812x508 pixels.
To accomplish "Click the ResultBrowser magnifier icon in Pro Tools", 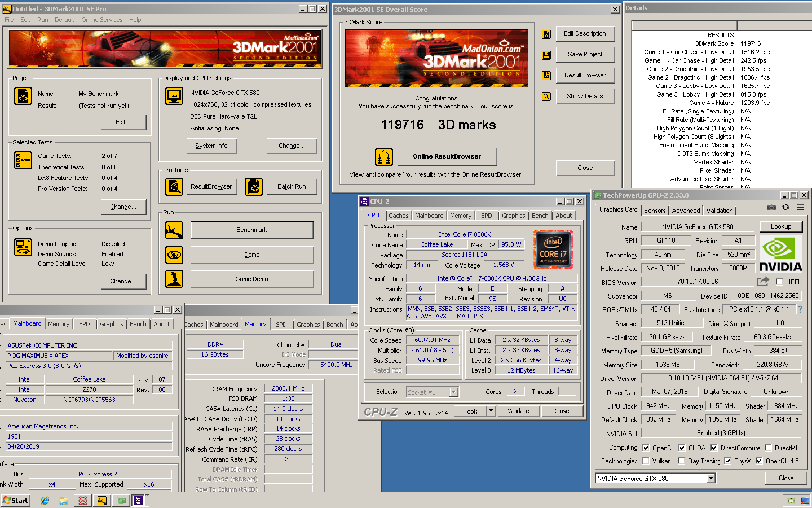I will (174, 186).
